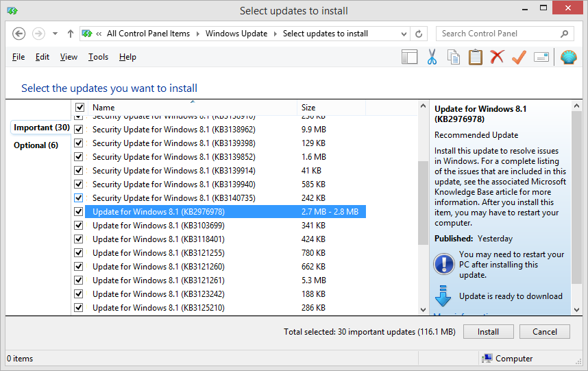Select the Optional (6) category
Image resolution: width=588 pixels, height=371 pixels.
[x=36, y=145]
